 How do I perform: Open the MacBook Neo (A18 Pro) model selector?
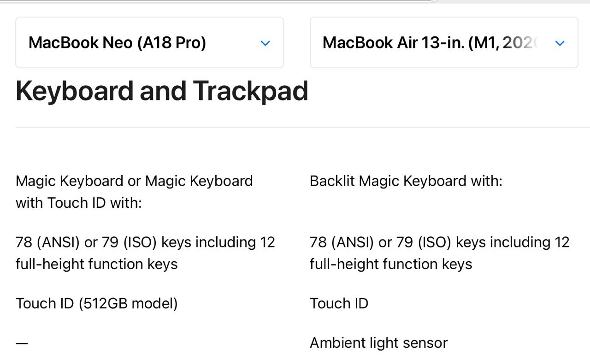point(149,43)
